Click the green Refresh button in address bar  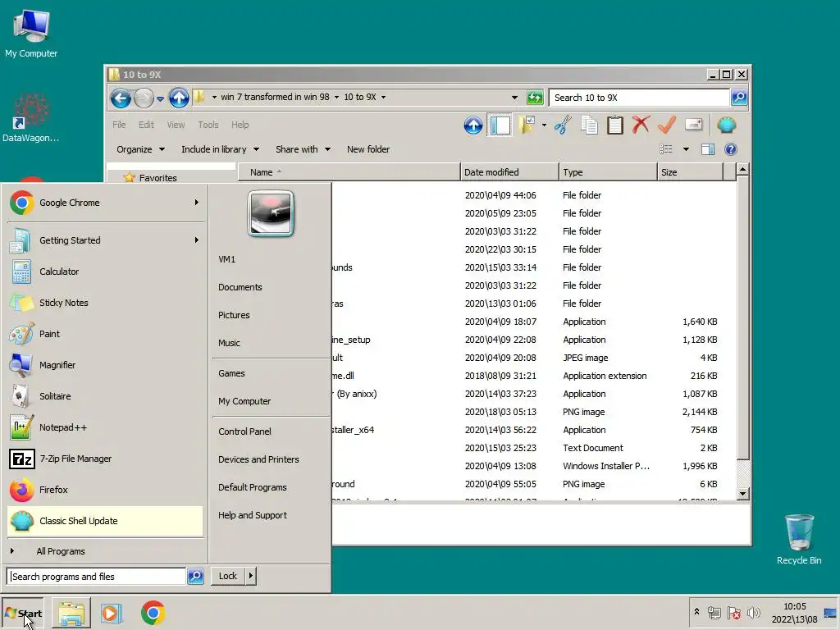click(535, 98)
